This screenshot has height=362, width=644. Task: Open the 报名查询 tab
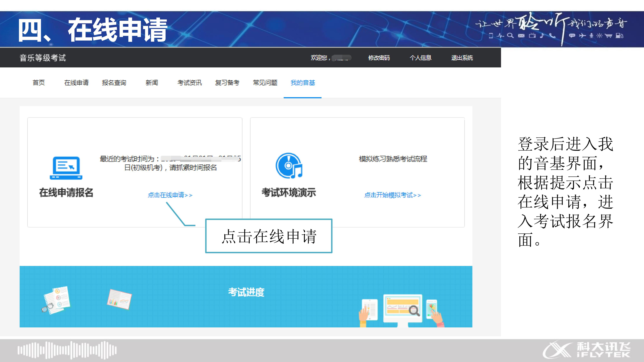(114, 83)
